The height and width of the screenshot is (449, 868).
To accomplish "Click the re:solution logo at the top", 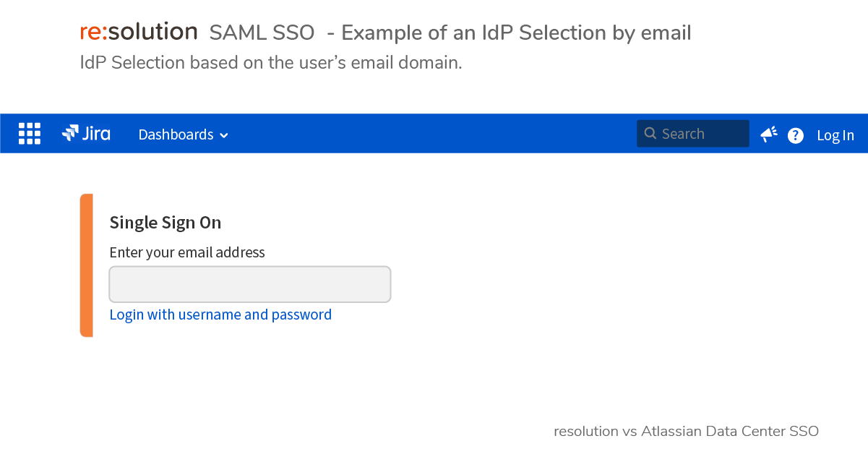I will pos(139,32).
